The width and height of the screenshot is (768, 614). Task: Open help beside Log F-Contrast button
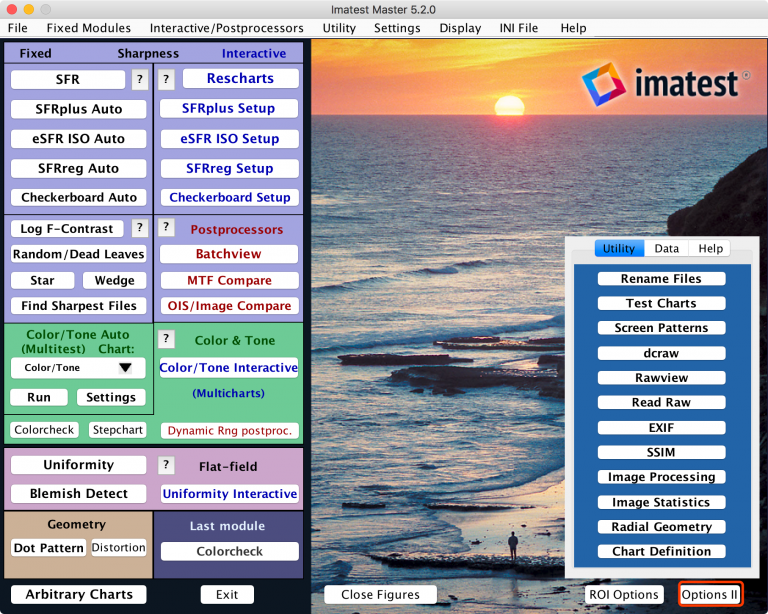[140, 229]
